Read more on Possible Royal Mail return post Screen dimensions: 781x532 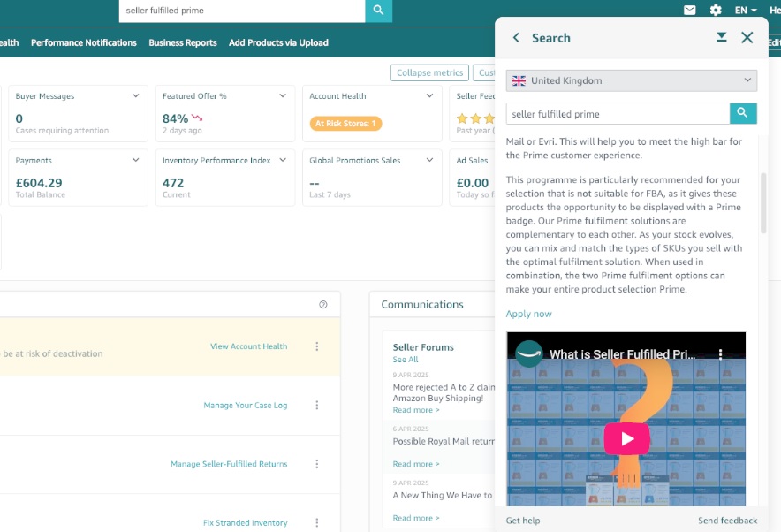pos(416,464)
